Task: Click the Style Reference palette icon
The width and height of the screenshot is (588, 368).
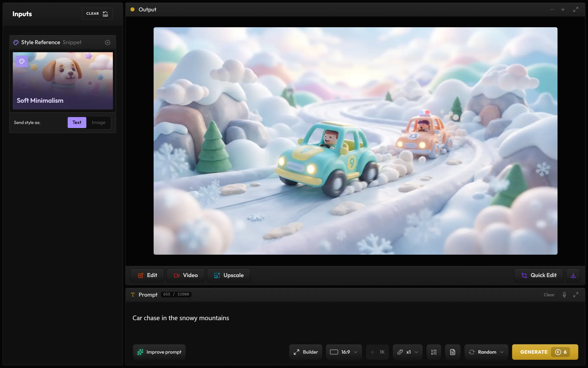Action: (x=16, y=42)
